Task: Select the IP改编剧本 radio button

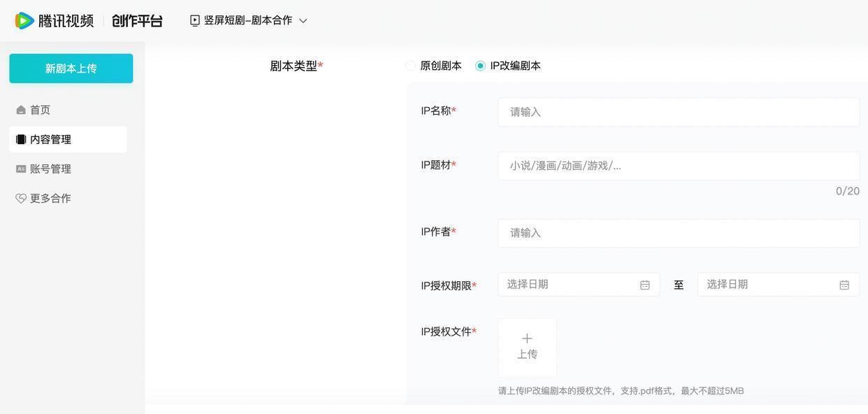Action: pyautogui.click(x=480, y=66)
